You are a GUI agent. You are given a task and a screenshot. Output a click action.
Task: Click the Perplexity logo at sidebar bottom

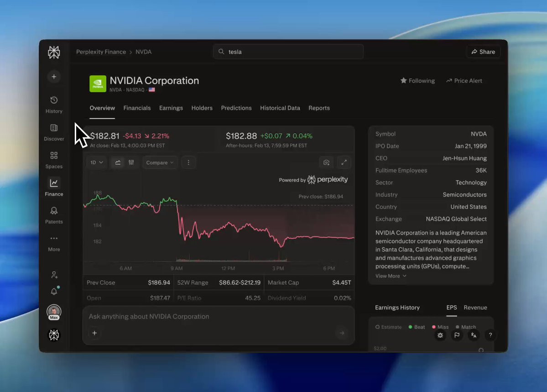pos(54,335)
